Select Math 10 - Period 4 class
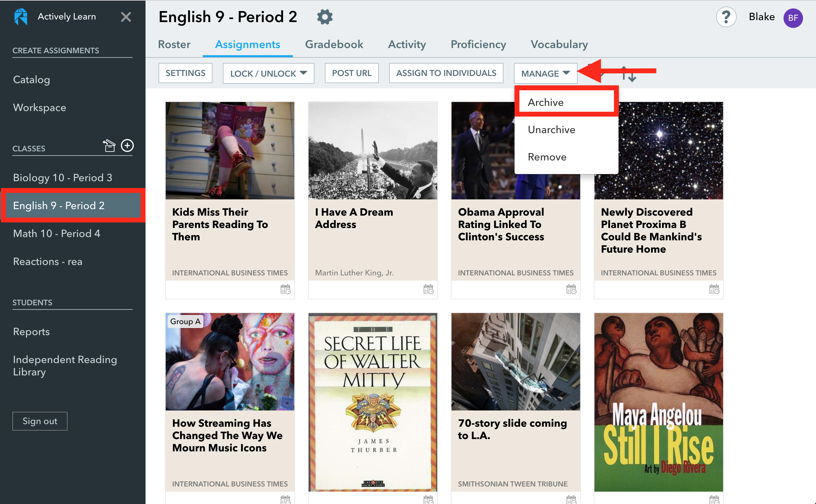816x504 pixels. (56, 234)
